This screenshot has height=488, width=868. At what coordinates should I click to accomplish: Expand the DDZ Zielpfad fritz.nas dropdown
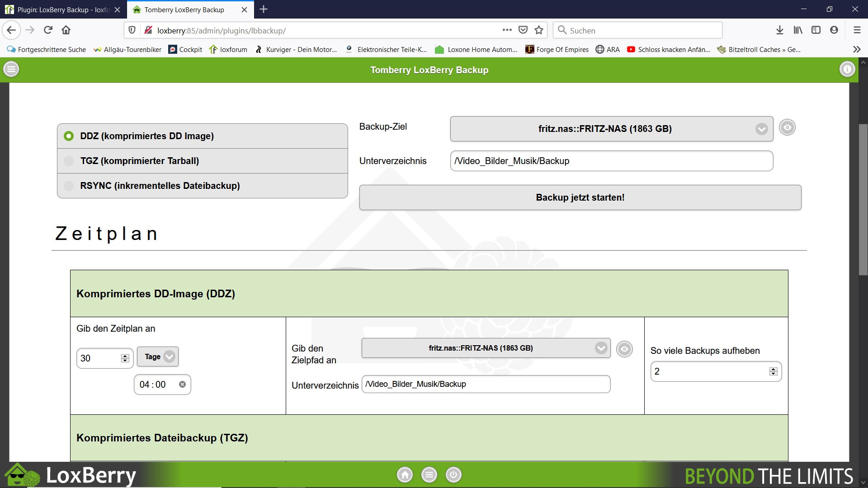click(486, 348)
